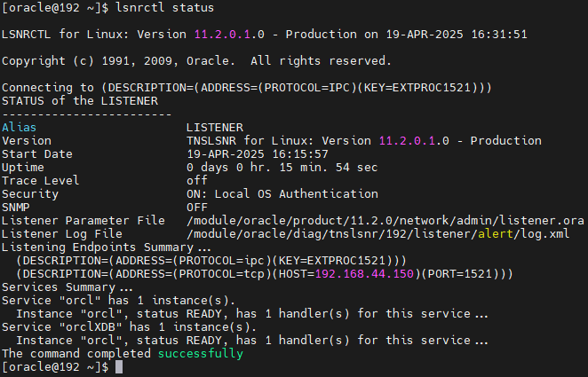Click the 'PROTOCOL=ipc' endpoint description line
The image size is (588, 377).
pyautogui.click(x=211, y=260)
